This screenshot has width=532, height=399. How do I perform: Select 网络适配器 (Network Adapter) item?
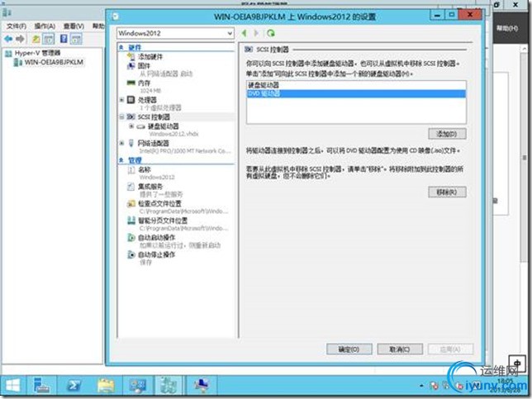153,143
